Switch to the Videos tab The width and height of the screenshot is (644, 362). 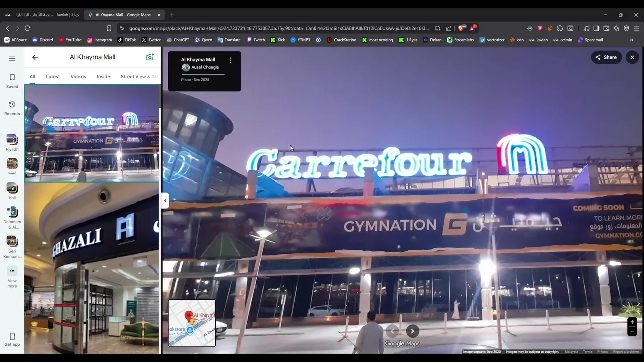[78, 77]
